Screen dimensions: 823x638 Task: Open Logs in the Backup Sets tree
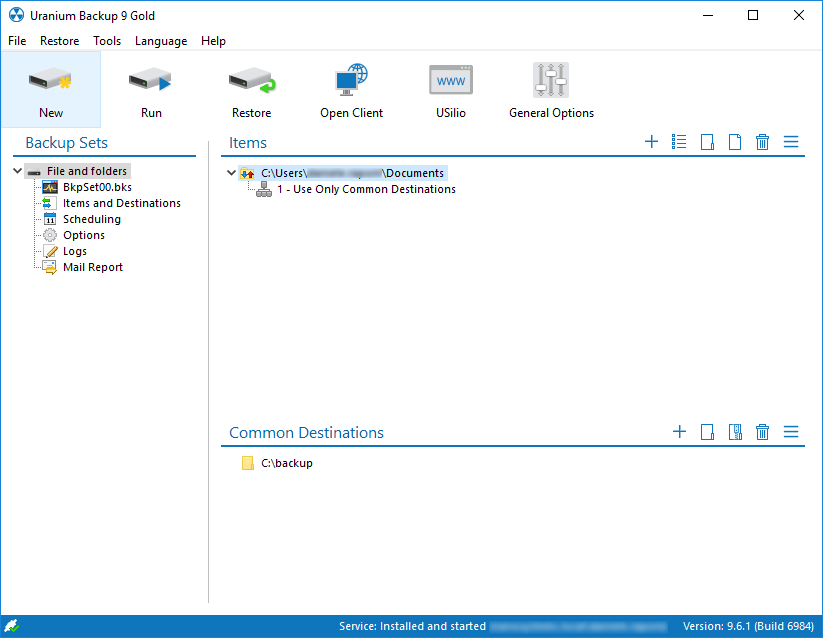coord(74,251)
